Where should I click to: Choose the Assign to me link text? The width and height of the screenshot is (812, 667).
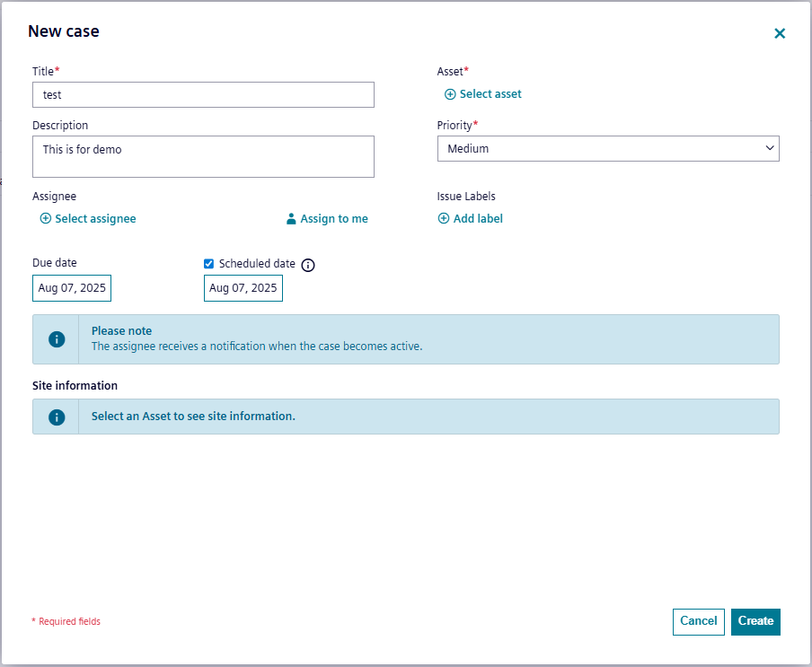tap(334, 219)
